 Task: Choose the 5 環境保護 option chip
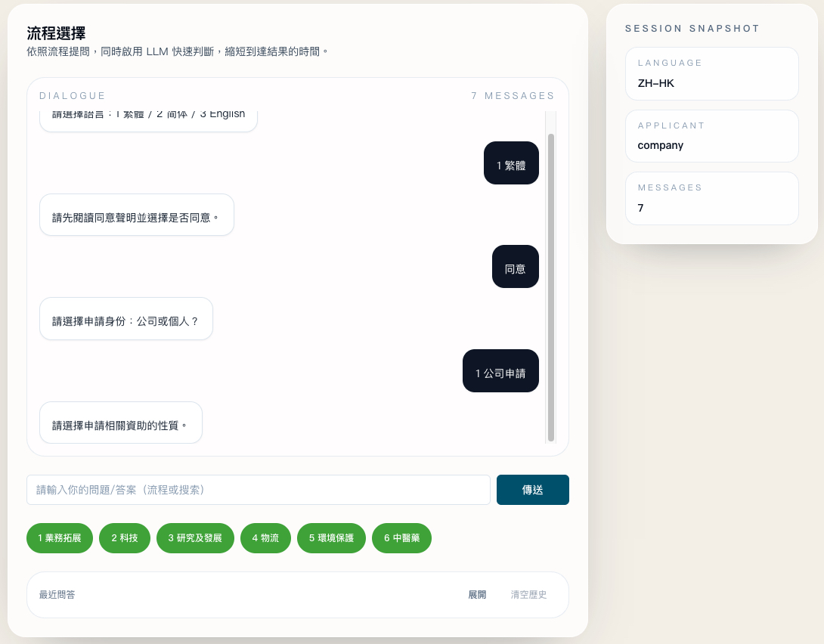point(331,538)
